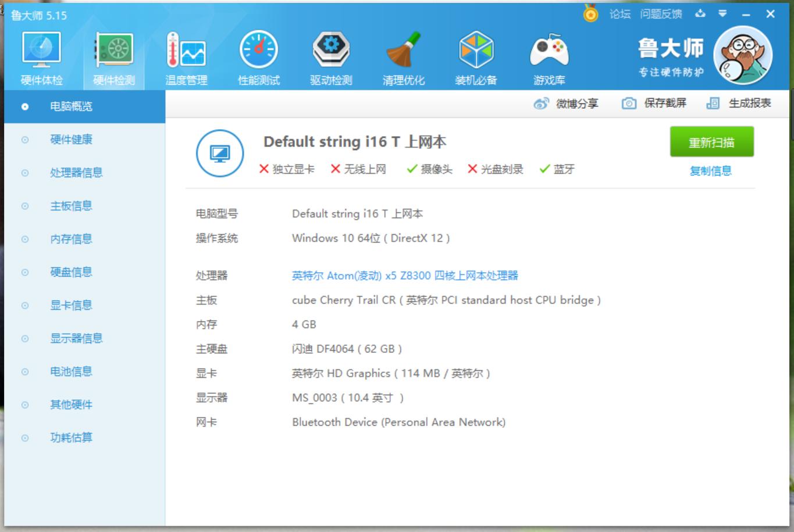The image size is (794, 532).
Task: Launch the 性能测试 benchmark tool
Action: 258,56
